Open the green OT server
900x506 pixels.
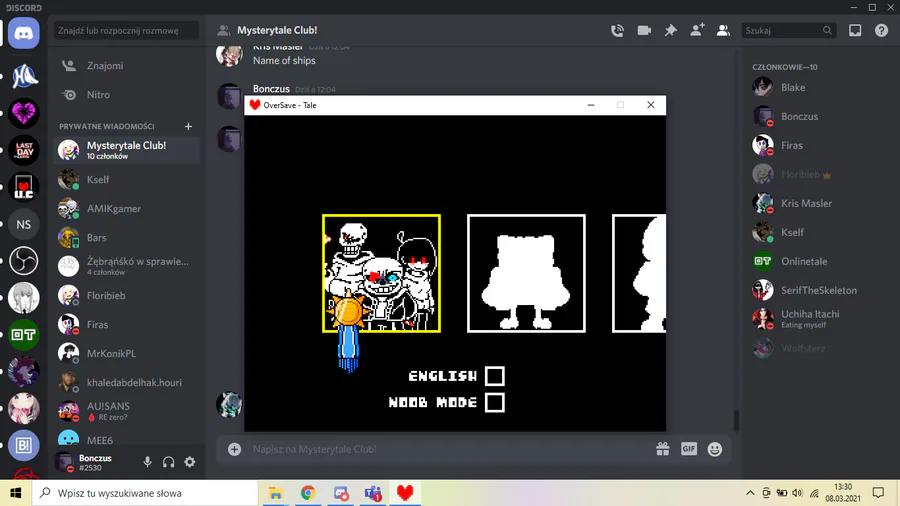tap(24, 334)
